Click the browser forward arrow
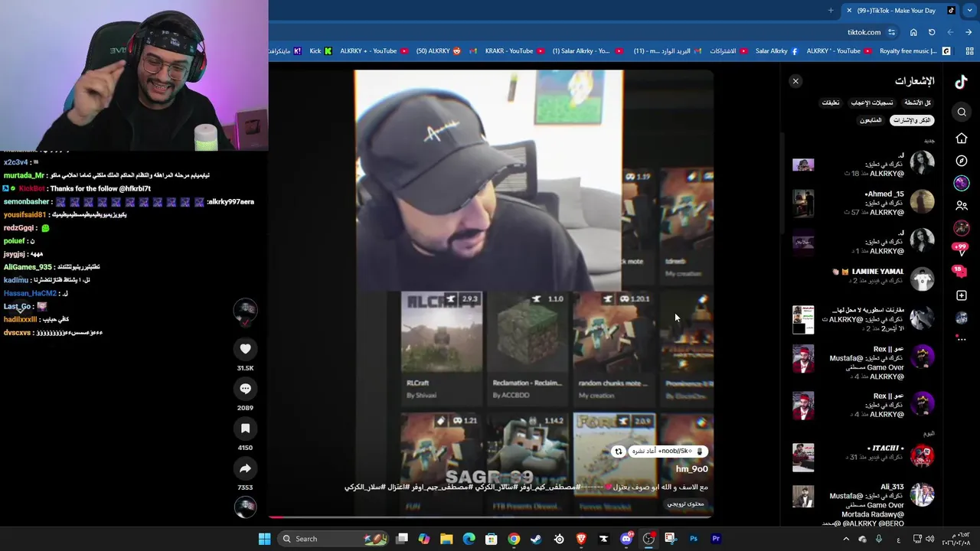The width and height of the screenshot is (980, 551). (950, 32)
